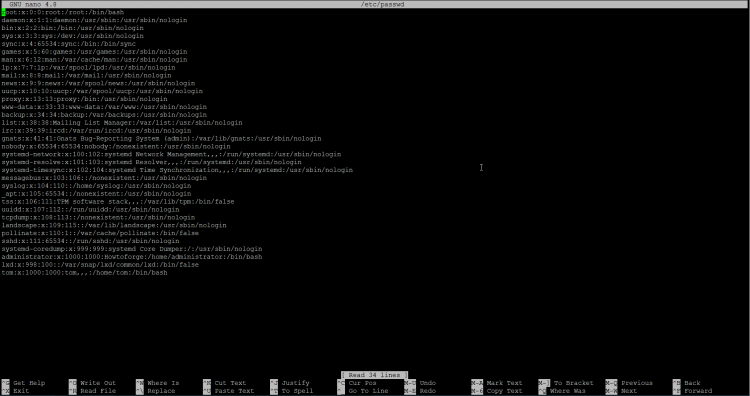Click the Paste Text shortcut
The width and height of the screenshot is (750, 396).
pos(228,391)
